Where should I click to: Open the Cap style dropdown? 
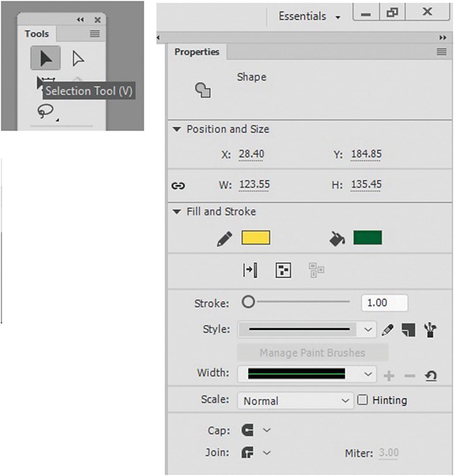tap(267, 430)
